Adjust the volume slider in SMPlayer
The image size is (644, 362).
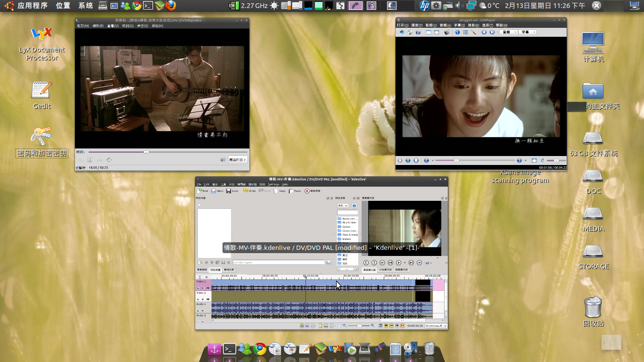point(556,160)
